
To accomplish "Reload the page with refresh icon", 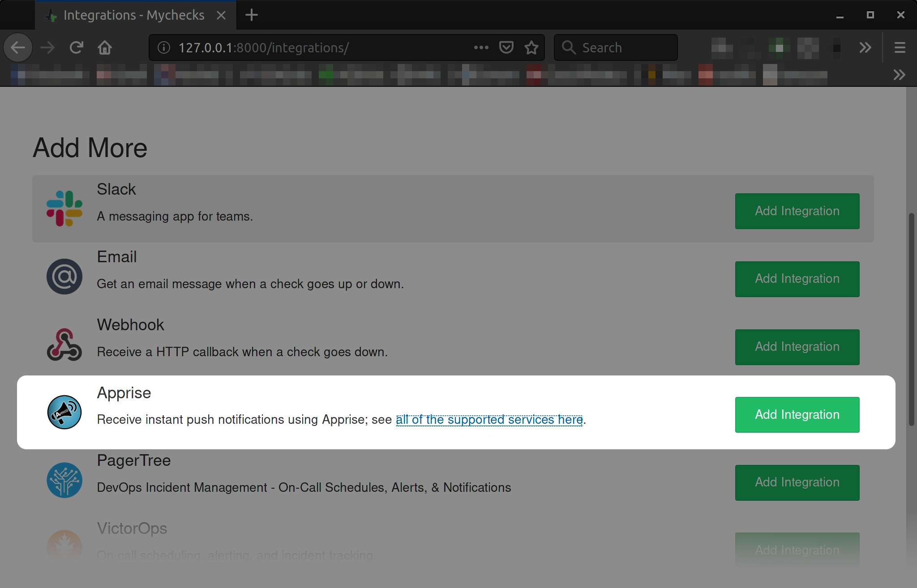I will (77, 47).
